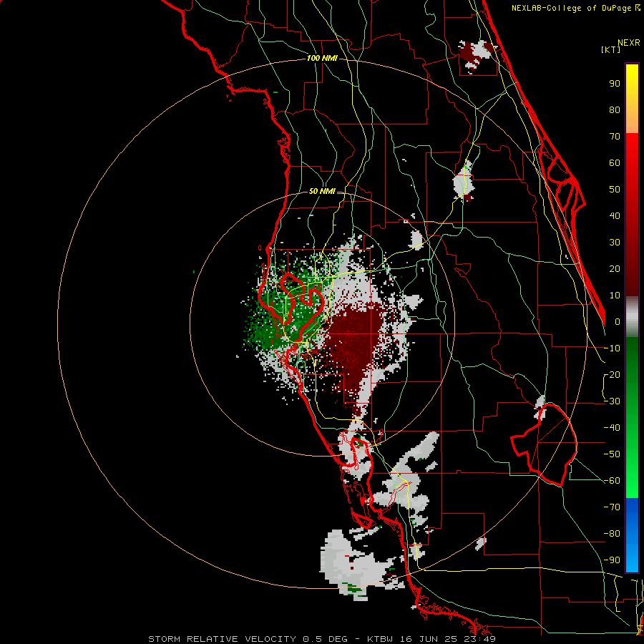Screen dimensions: 644x644
Task: Click the 40 value on the velocity scale
Action: [615, 215]
